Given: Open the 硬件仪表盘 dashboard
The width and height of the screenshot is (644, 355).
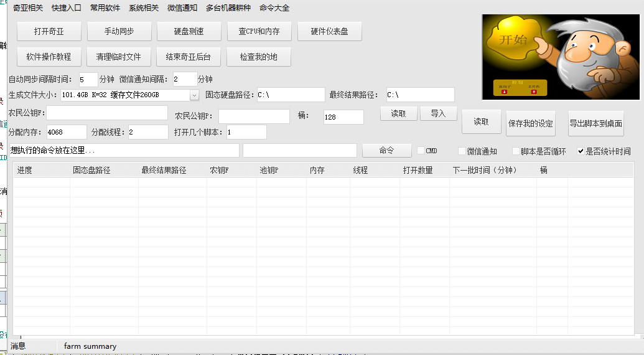Looking at the screenshot, I should tap(329, 31).
